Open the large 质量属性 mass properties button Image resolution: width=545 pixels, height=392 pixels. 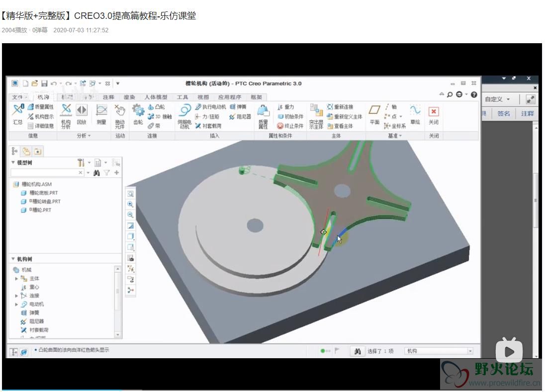pyautogui.click(x=263, y=116)
